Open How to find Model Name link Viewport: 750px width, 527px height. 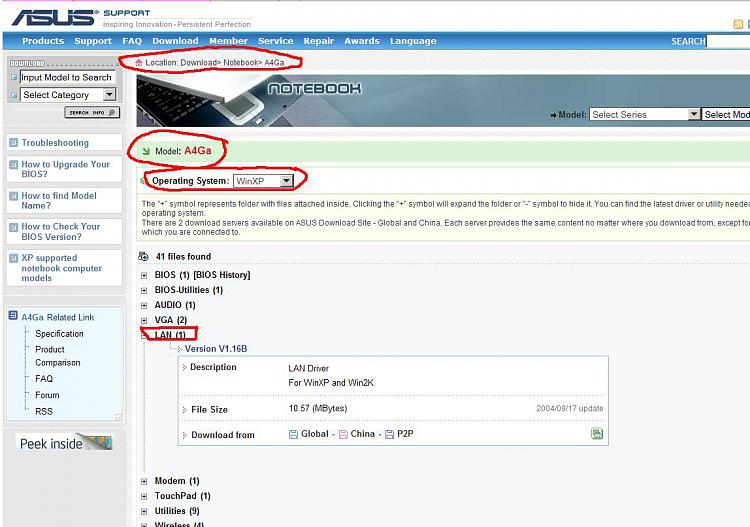tap(59, 200)
